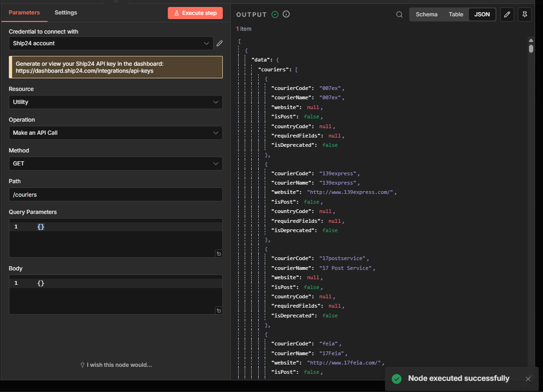Click the http://www.139express.com/ website value

350,192
